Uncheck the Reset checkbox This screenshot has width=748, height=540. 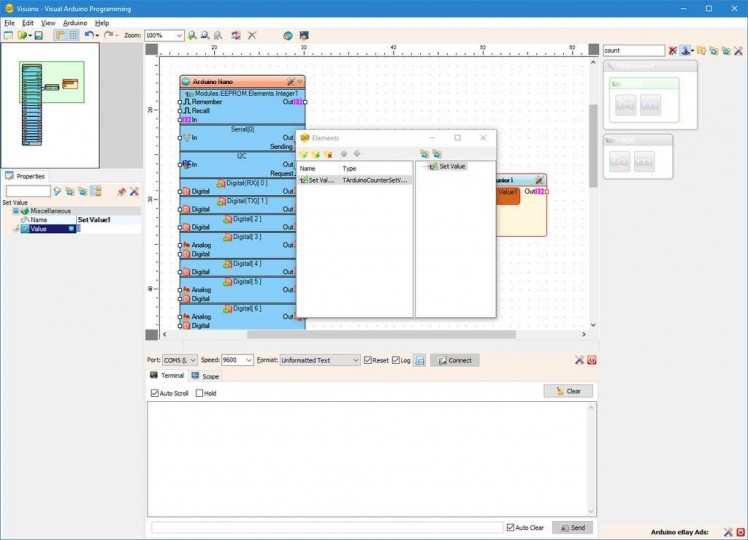click(x=368, y=360)
